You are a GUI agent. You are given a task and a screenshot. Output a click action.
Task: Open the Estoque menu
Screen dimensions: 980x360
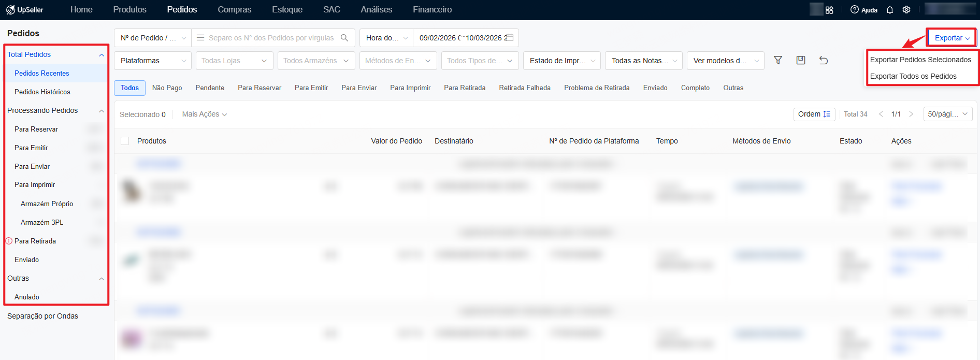tap(287, 10)
